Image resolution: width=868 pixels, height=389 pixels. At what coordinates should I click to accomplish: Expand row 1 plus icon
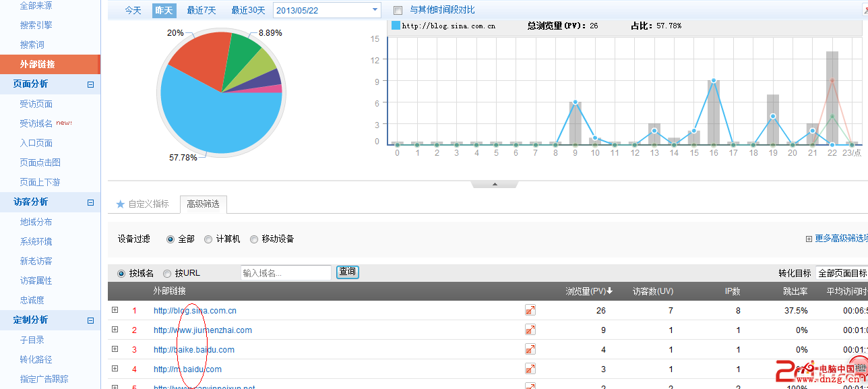point(115,310)
